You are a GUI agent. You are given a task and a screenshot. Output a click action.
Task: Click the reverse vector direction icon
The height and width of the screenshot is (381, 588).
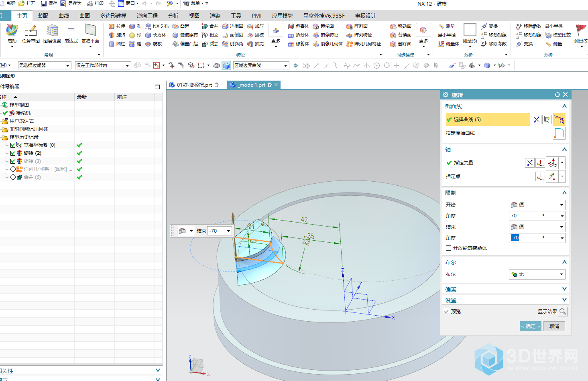click(530, 162)
